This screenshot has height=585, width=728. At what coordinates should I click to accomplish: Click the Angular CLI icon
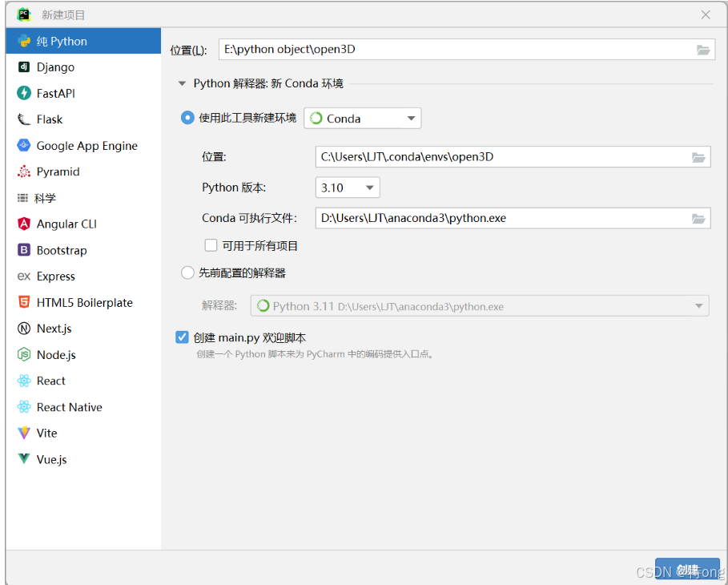tap(24, 224)
